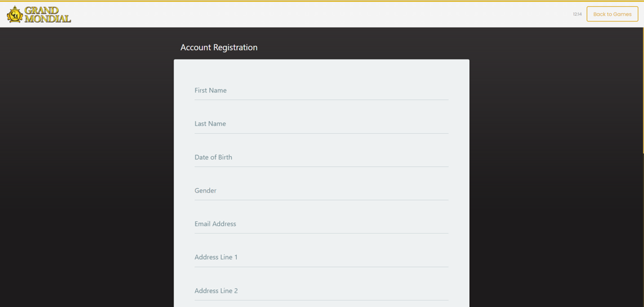
Task: Click the gold loading line atop the header
Action: (x=322, y=1)
